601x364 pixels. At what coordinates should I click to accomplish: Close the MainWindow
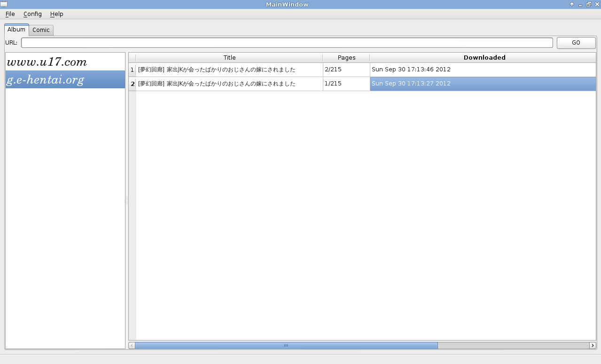click(596, 4)
